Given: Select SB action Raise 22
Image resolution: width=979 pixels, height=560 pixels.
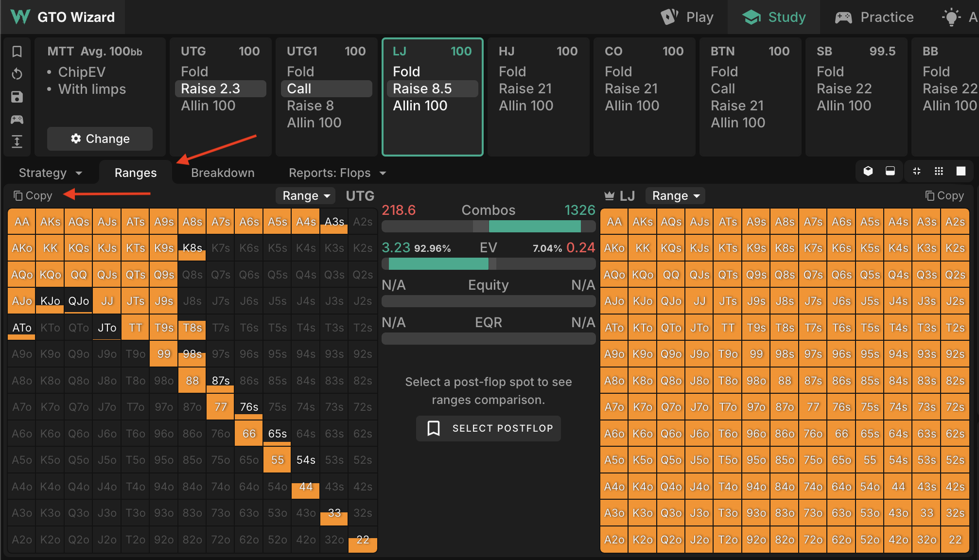Looking at the screenshot, I should click(844, 89).
